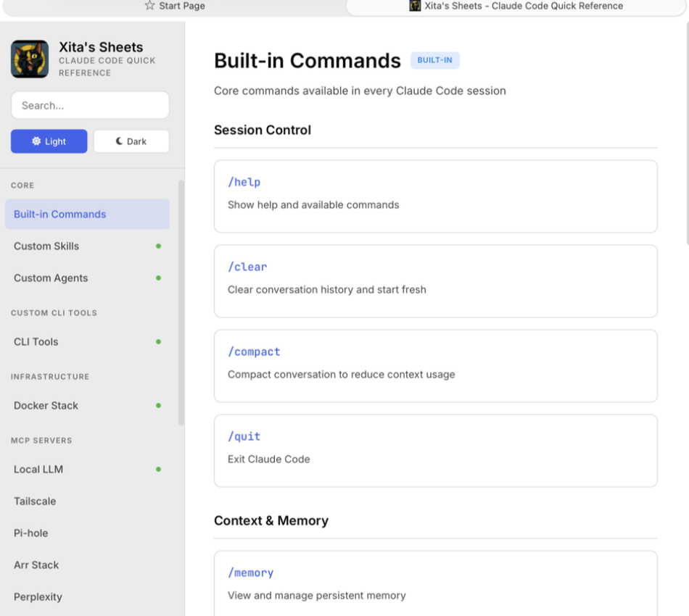Click "Core commands available" subtitle
689x616 pixels.
(360, 91)
